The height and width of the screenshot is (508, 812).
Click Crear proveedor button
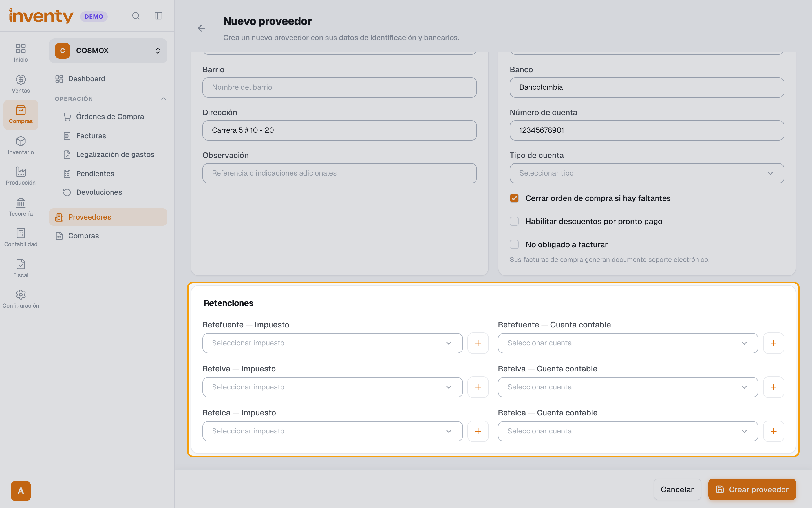point(752,490)
